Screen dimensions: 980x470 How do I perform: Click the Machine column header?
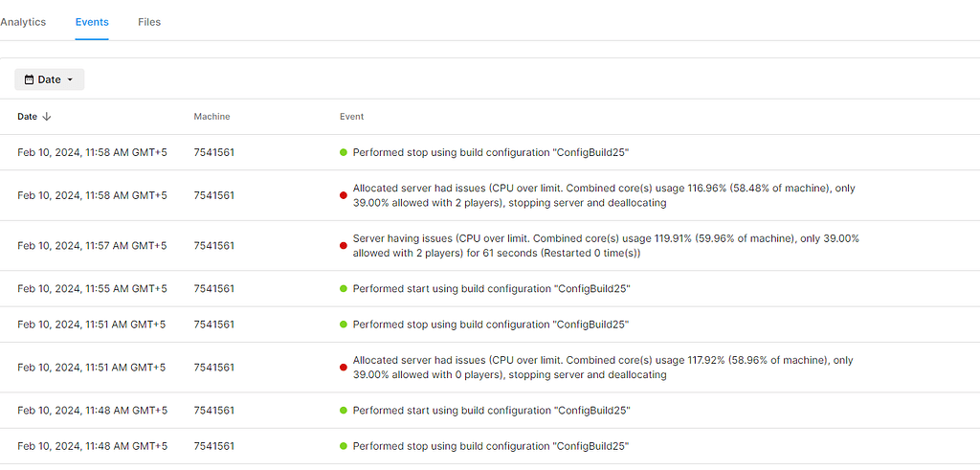point(212,117)
